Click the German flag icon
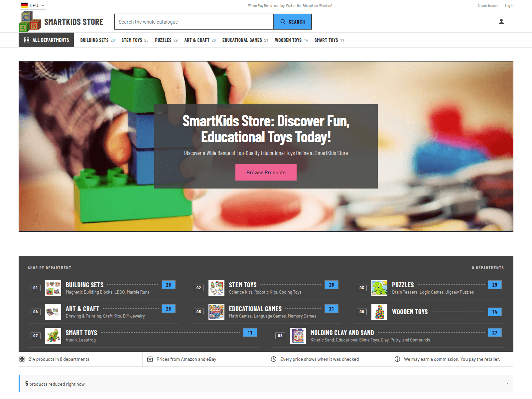The width and height of the screenshot is (532, 399). (x=24, y=5)
